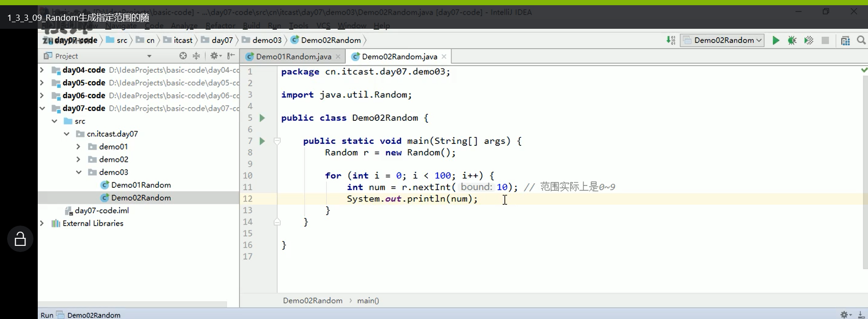
Task: Click green inspection checkmark in editor corner
Action: [864, 70]
